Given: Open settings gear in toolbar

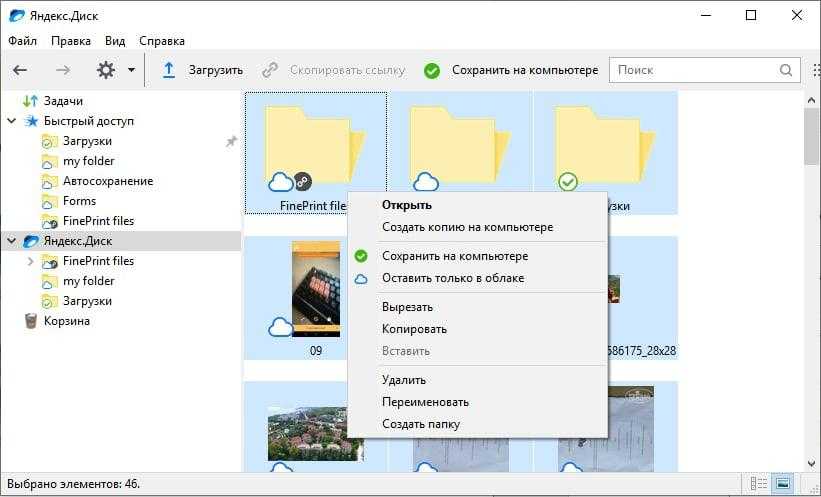Looking at the screenshot, I should point(106,70).
